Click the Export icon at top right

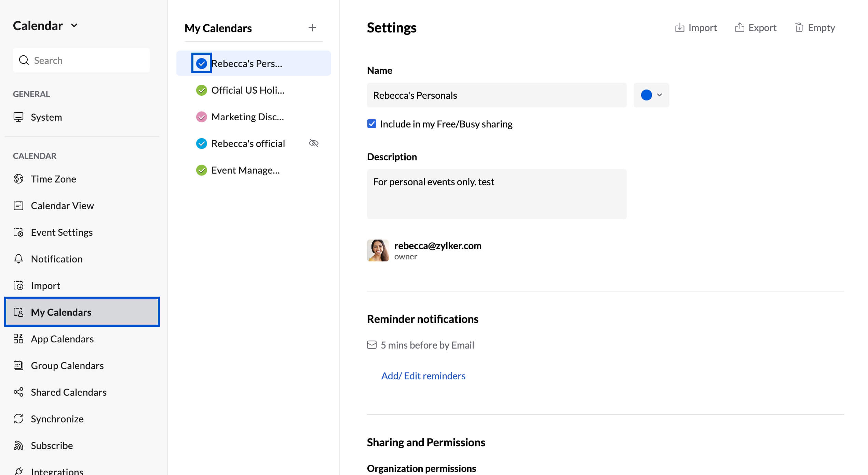pos(740,28)
